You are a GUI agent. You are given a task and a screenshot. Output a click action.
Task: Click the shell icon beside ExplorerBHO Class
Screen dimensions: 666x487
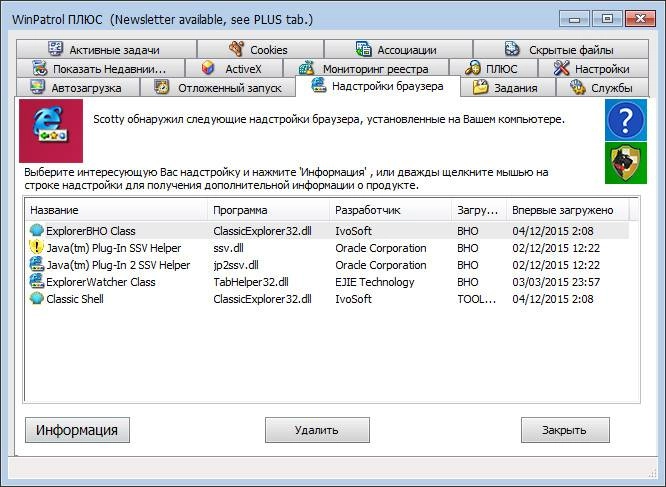tap(37, 230)
